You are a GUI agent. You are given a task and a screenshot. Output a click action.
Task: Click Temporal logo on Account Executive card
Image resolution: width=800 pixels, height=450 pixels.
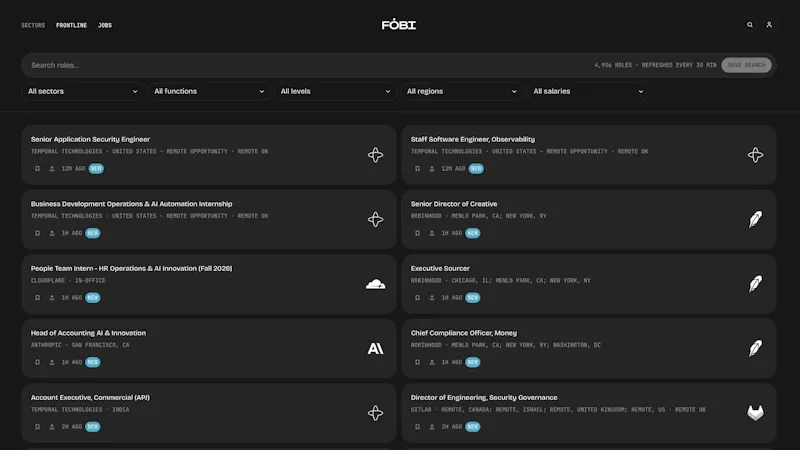(376, 413)
